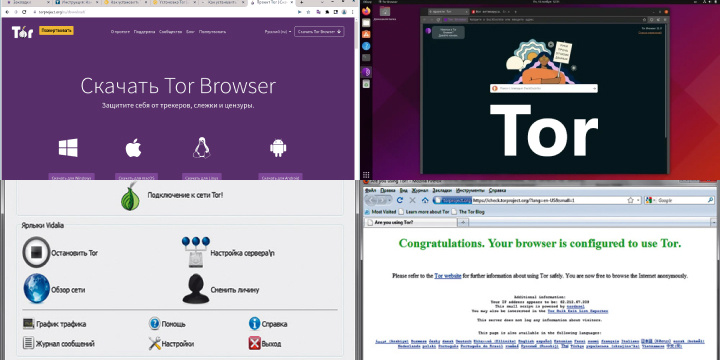Open the Русский language dropdown on the Tor site
This screenshot has width=720, height=360.
(x=278, y=32)
